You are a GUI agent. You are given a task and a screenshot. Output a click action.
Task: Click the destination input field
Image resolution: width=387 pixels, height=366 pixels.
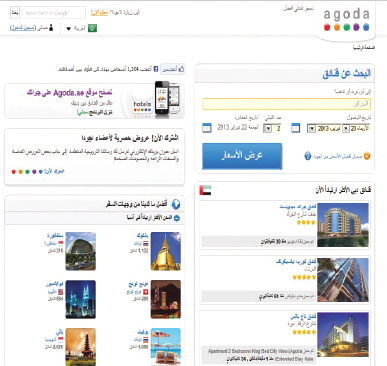[286, 104]
